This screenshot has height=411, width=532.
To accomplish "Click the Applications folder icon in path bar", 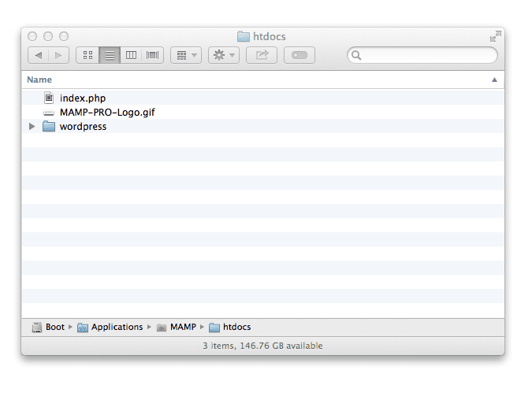I will (83, 328).
